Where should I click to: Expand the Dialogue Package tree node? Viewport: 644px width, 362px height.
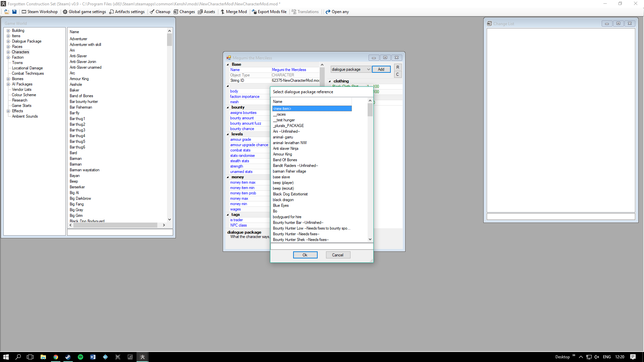click(x=8, y=41)
